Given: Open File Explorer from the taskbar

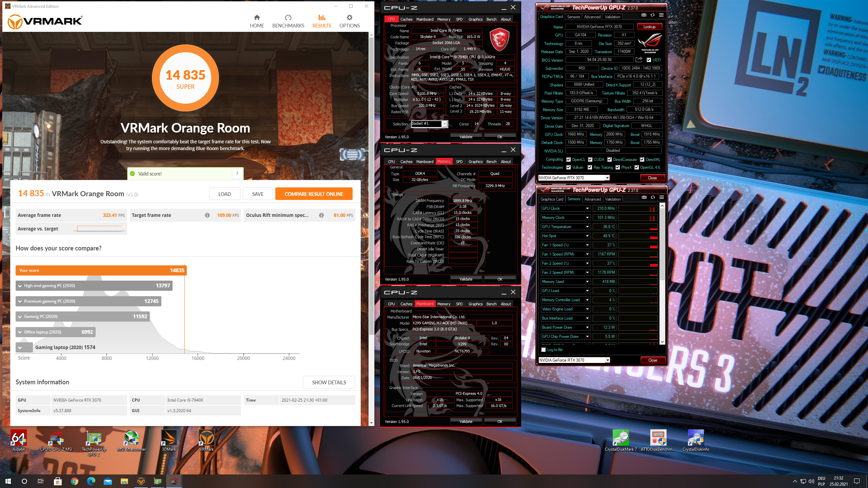Looking at the screenshot, I should click(124, 481).
